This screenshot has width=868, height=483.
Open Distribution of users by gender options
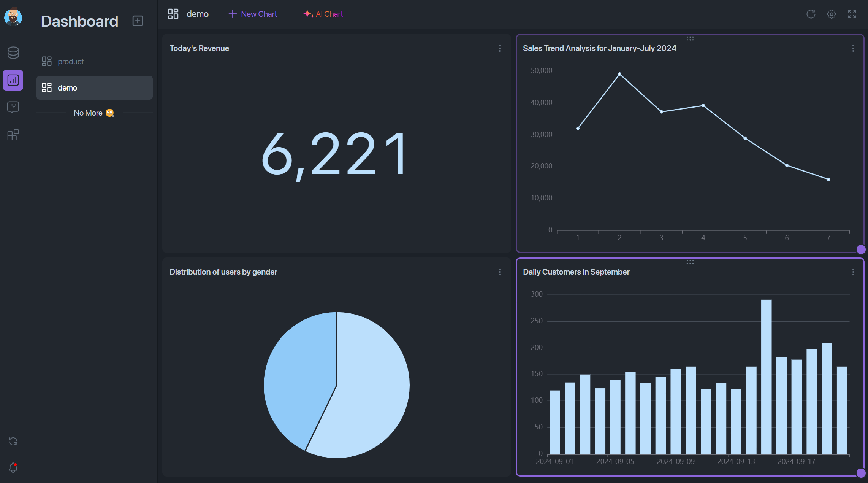click(500, 272)
